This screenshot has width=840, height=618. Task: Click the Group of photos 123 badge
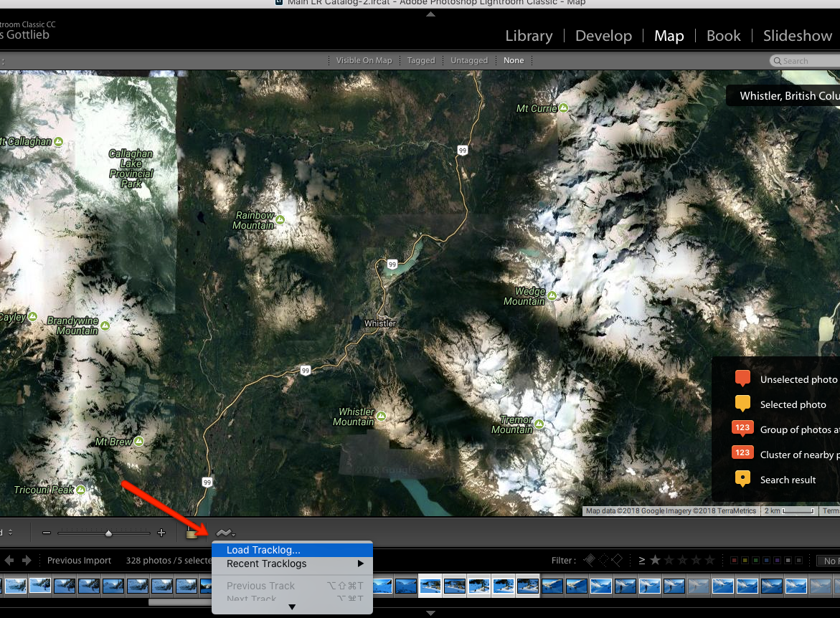(742, 429)
